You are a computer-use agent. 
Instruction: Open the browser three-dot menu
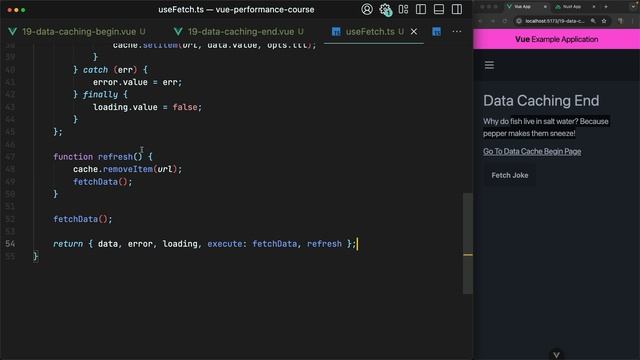click(633, 21)
